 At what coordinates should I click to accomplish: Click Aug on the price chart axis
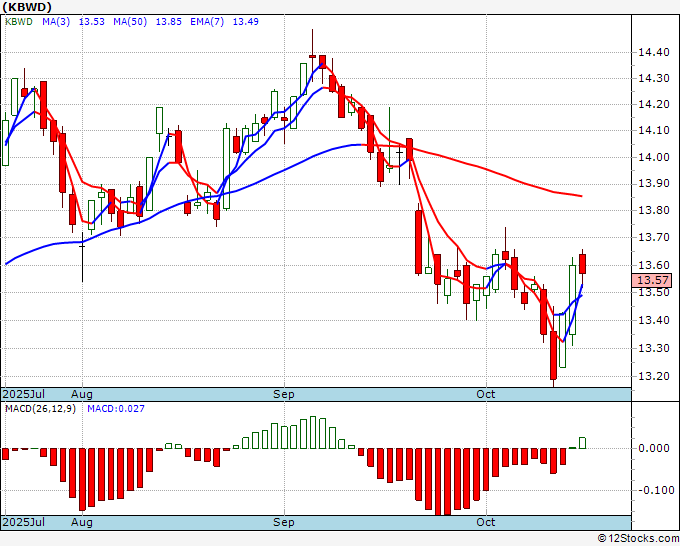[82, 394]
